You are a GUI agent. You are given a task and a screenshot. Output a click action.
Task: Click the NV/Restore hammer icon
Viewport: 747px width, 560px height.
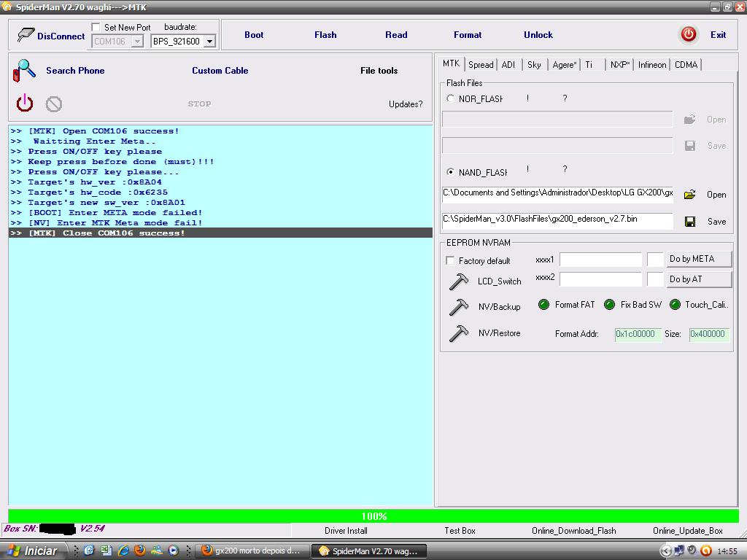point(459,333)
